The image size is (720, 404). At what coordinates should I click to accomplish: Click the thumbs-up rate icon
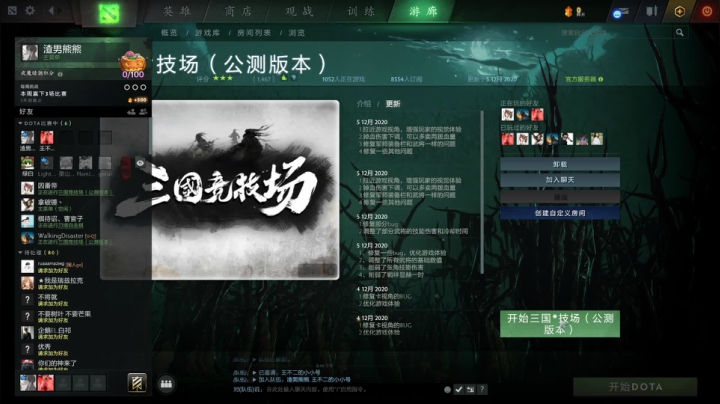(284, 79)
